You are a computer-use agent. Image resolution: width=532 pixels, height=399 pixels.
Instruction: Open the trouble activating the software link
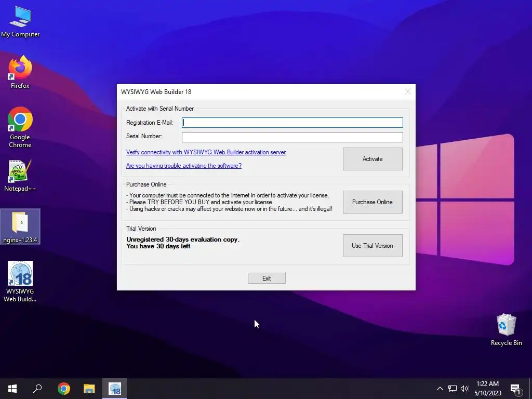[x=184, y=166]
